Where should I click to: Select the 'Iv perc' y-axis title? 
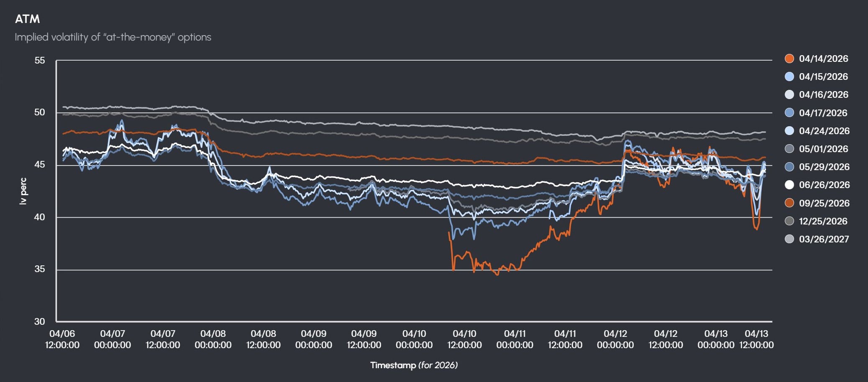[x=23, y=191]
